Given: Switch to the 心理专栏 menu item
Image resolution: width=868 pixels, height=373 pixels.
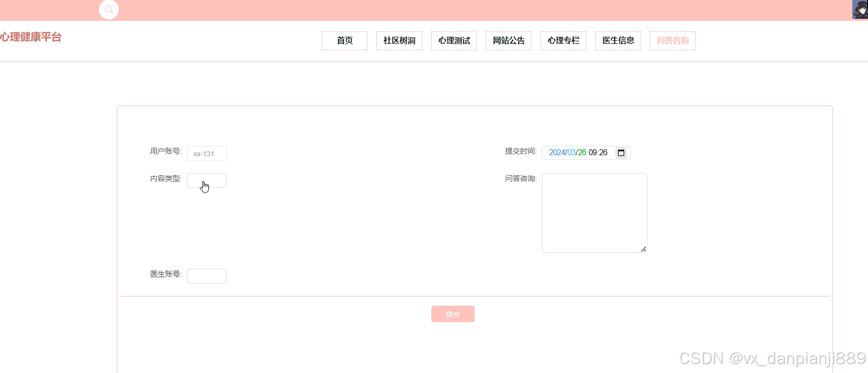Looking at the screenshot, I should [x=563, y=41].
